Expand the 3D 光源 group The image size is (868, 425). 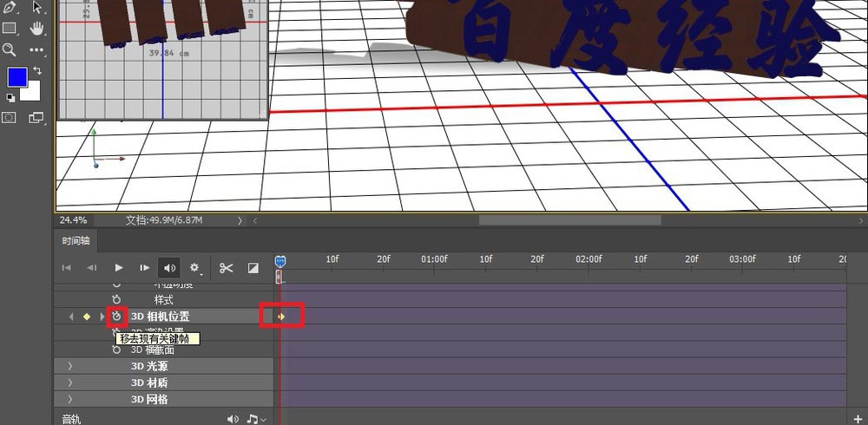(69, 366)
